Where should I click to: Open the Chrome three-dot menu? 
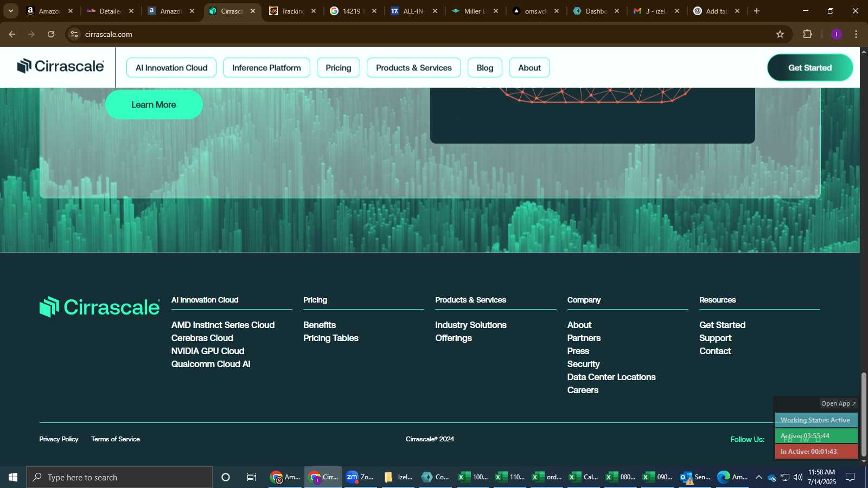(x=856, y=34)
